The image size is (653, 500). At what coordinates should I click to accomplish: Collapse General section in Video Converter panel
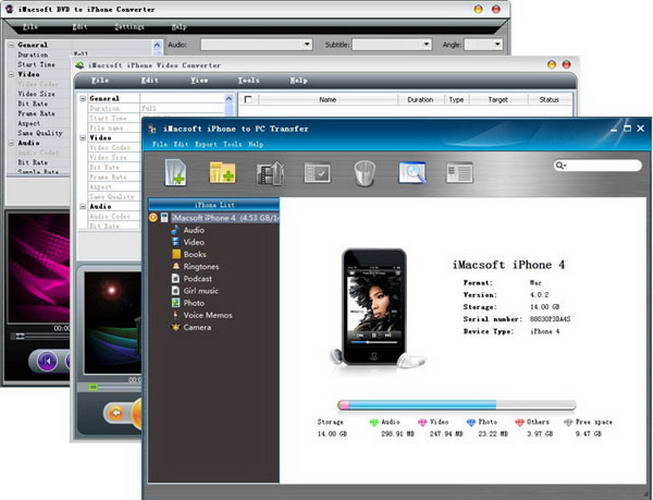[82, 99]
